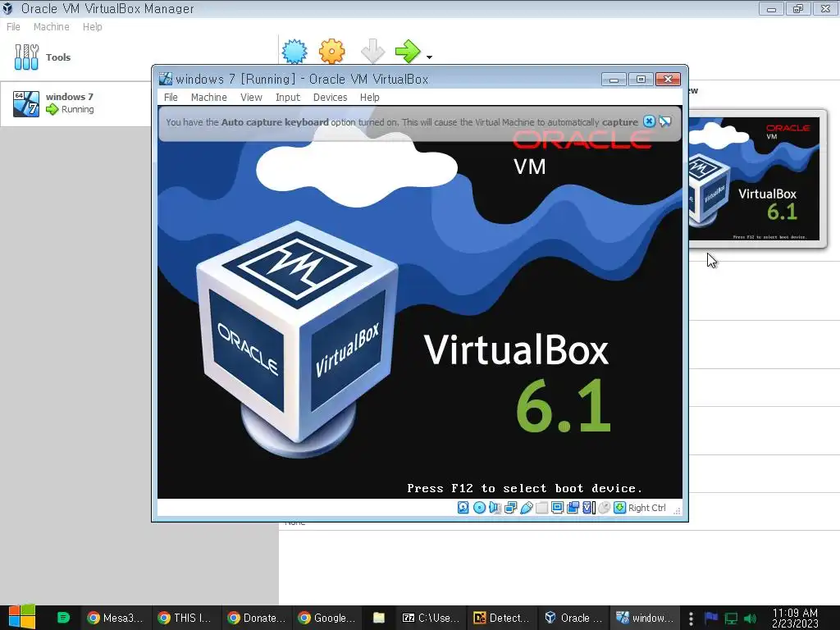840x630 pixels.
Task: Switch to Google... Chrome taskbar window
Action: [x=326, y=618]
